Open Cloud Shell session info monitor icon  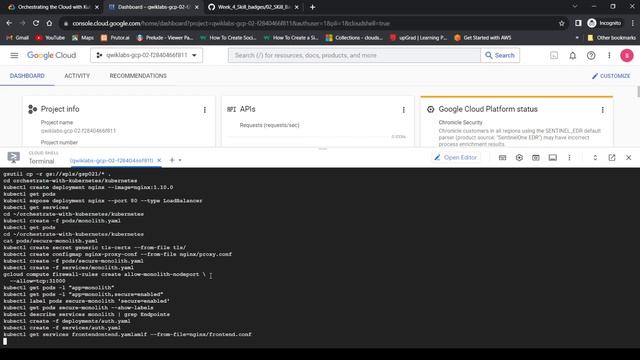coord(553,158)
